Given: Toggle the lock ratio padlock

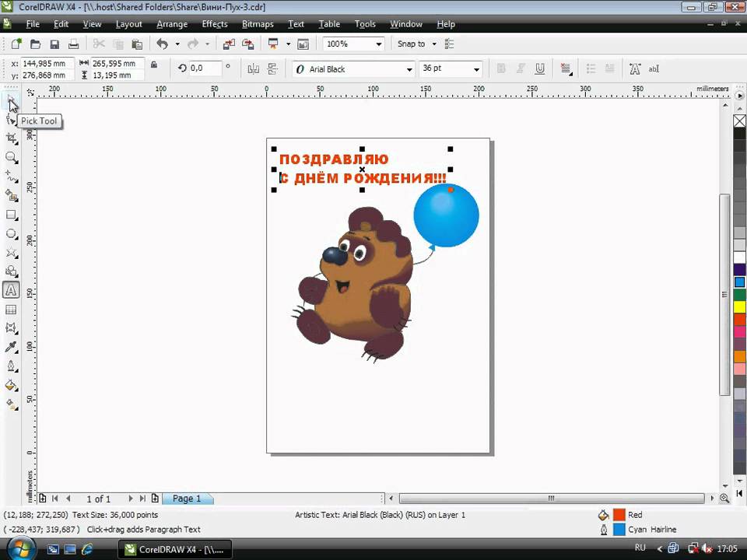Looking at the screenshot, I should pyautogui.click(x=154, y=65).
